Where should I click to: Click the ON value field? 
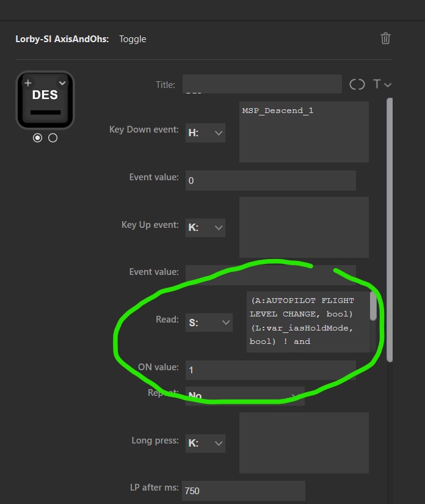point(271,370)
